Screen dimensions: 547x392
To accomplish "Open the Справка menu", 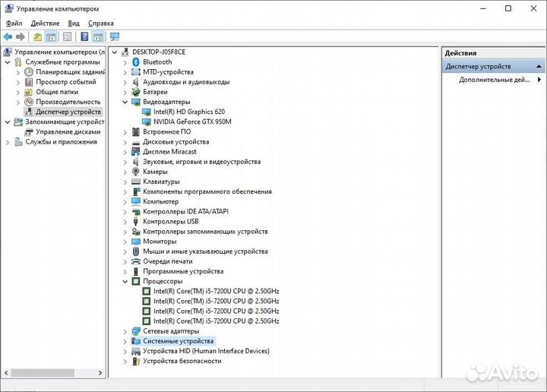I will 101,24.
